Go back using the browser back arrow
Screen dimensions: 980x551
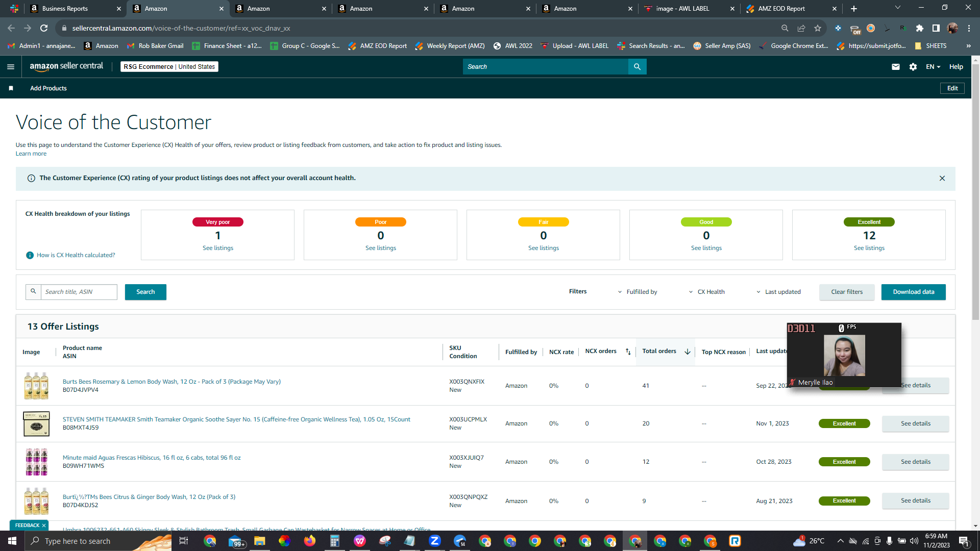coord(11,28)
